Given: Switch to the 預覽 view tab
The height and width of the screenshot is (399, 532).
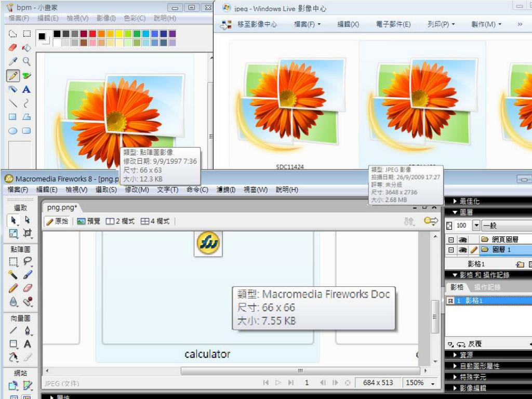Looking at the screenshot, I should (x=88, y=221).
